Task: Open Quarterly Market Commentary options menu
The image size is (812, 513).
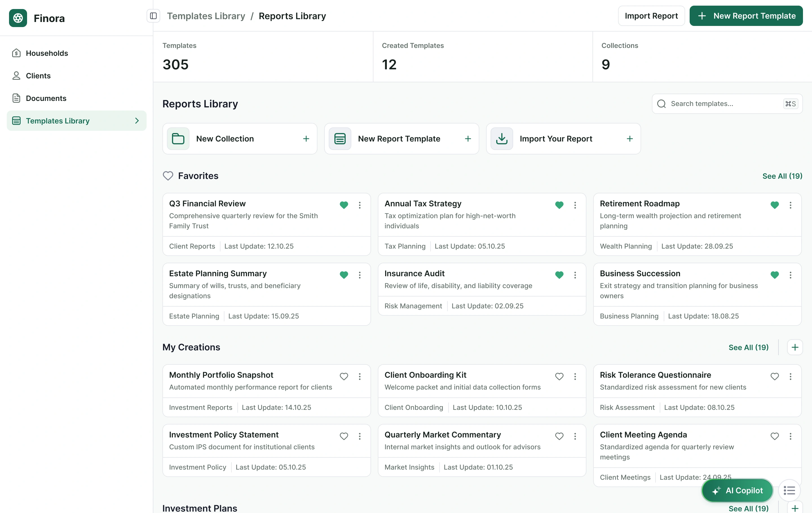Action: coord(575,436)
